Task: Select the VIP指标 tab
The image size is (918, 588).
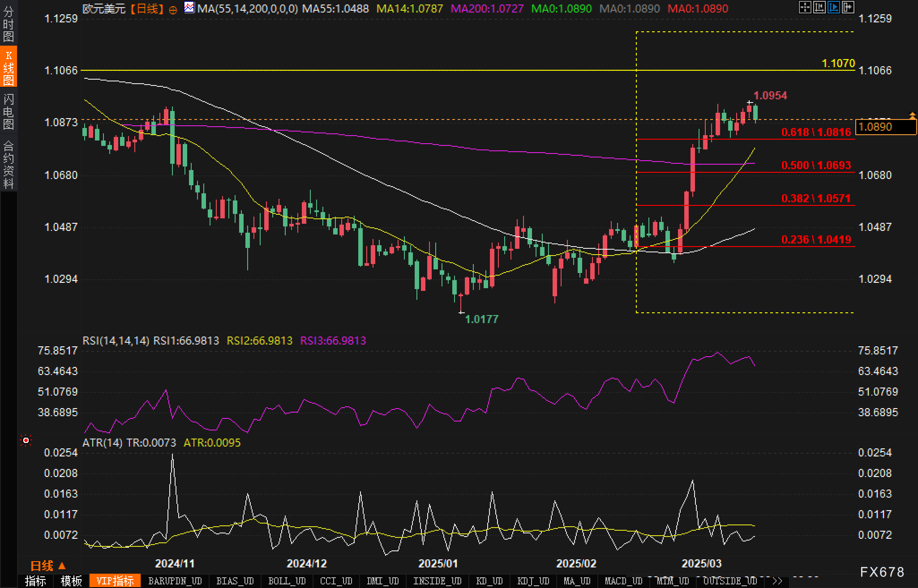Action: pos(115,581)
